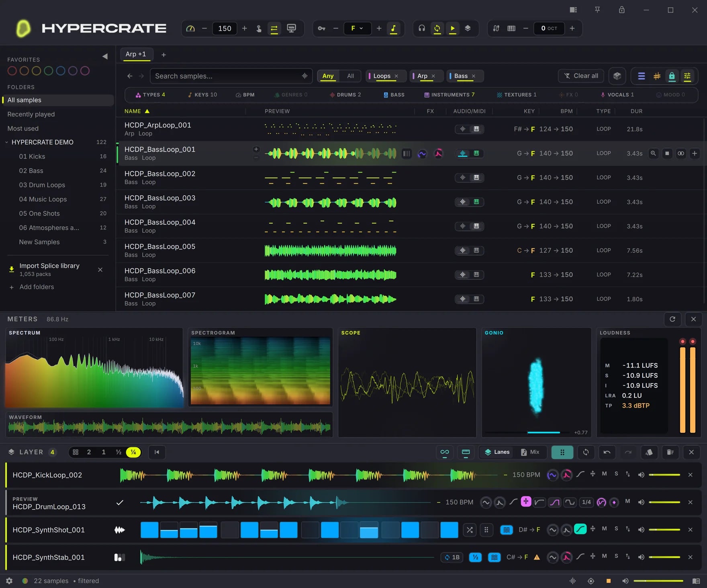This screenshot has height=588, width=707.
Task: Mute the HCDP_KickLoop_002 layer
Action: click(604, 474)
